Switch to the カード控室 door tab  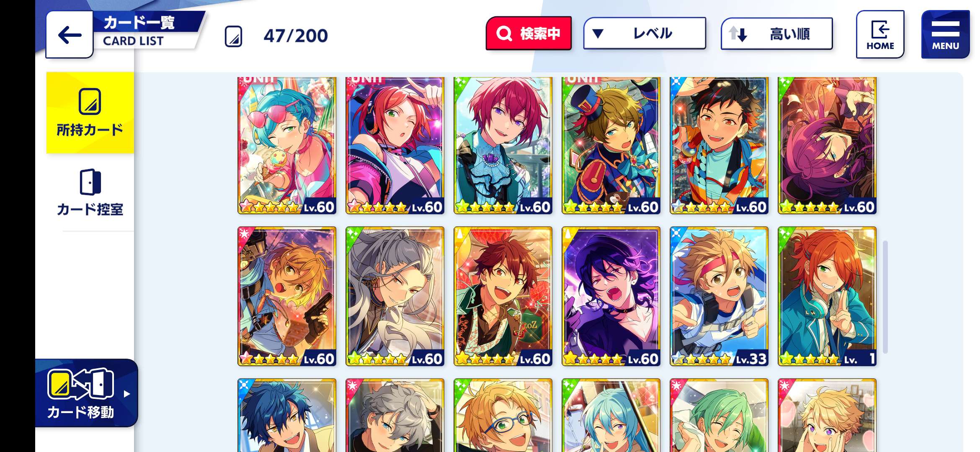click(90, 193)
